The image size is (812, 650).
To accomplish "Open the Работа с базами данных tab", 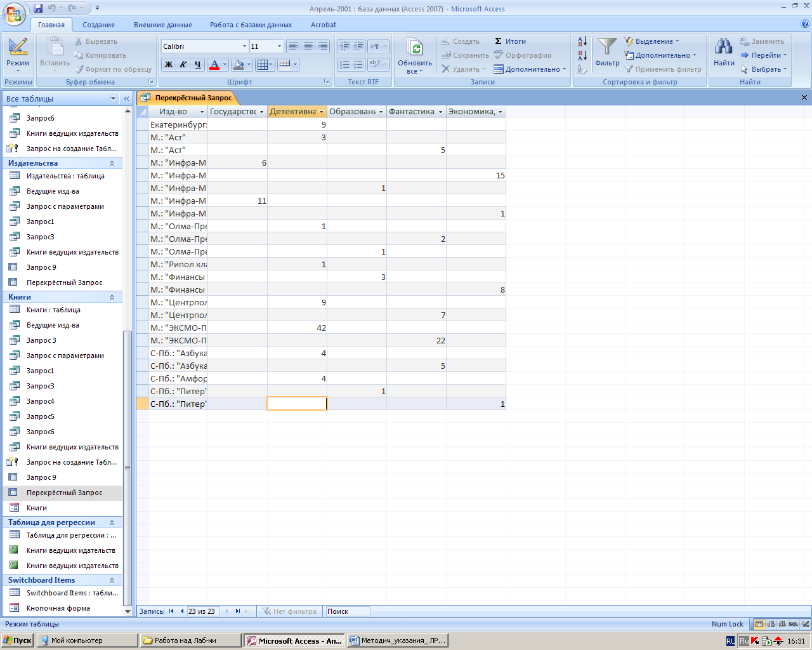I will [x=251, y=25].
